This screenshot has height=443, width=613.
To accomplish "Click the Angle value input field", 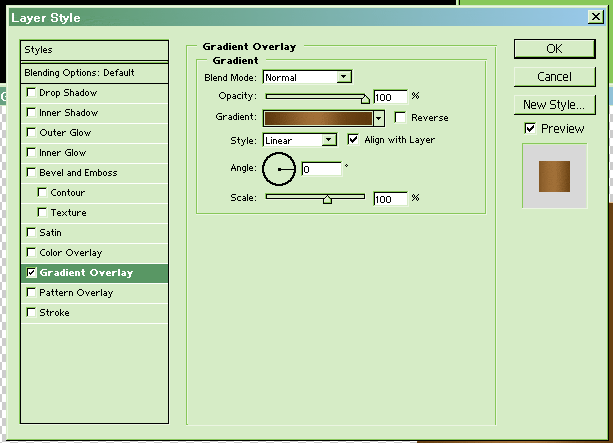I will (320, 170).
